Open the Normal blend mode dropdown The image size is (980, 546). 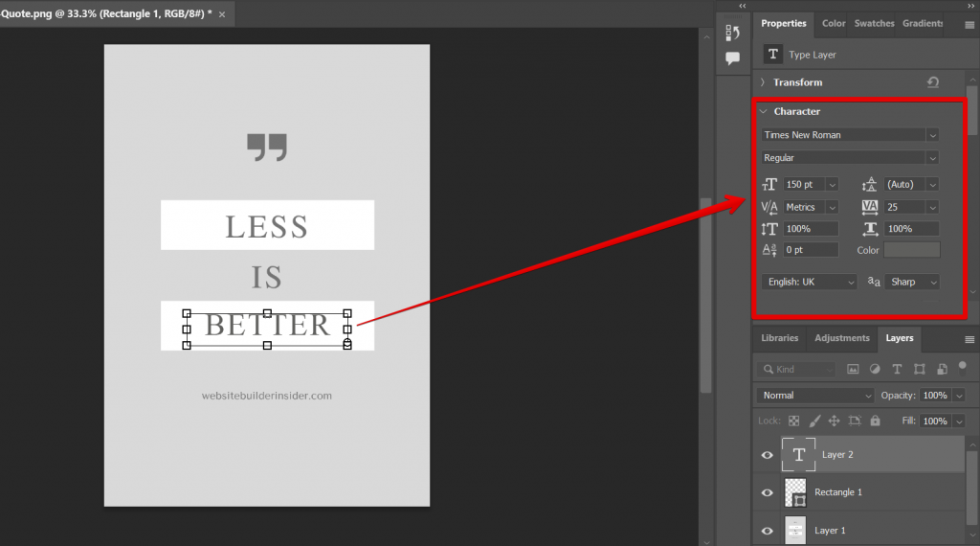815,396
